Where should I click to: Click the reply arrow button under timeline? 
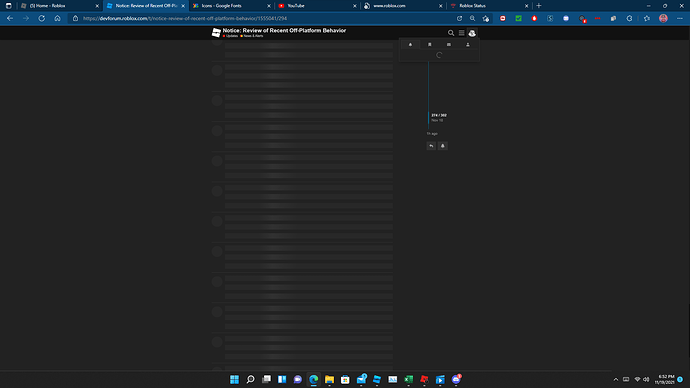coord(431,146)
